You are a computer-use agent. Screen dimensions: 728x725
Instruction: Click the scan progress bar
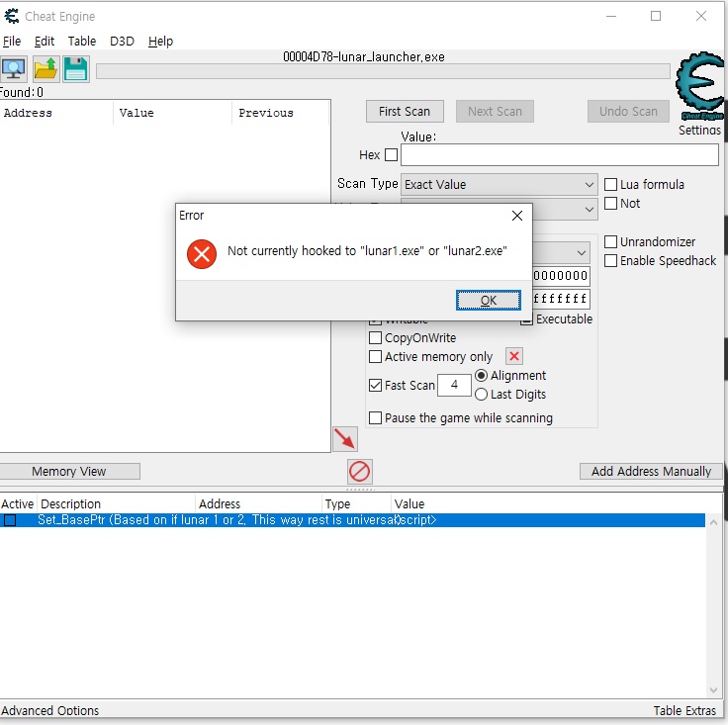coord(383,71)
